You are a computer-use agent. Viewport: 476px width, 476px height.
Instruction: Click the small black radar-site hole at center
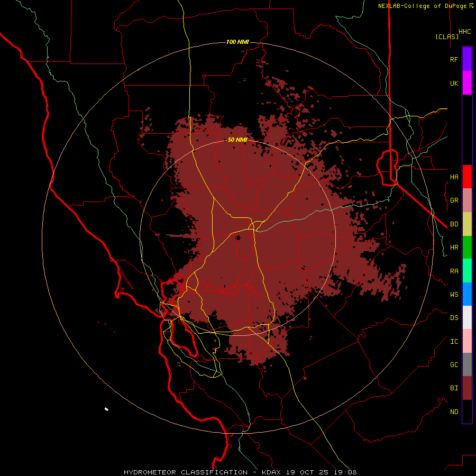(238, 238)
